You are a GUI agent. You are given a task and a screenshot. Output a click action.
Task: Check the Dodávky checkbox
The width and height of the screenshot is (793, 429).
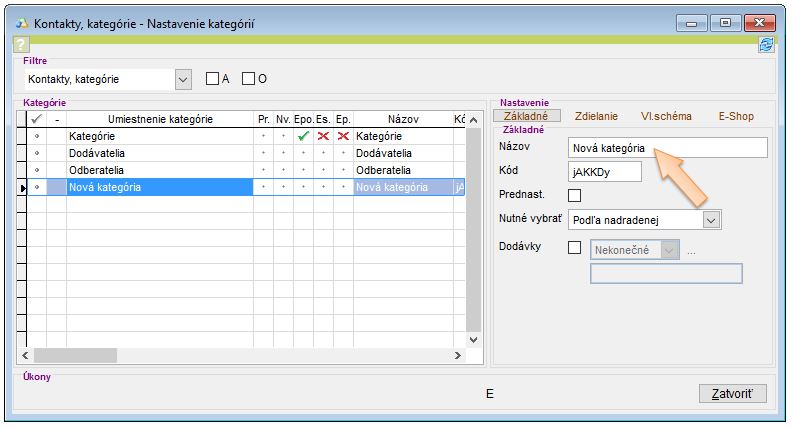click(x=574, y=248)
